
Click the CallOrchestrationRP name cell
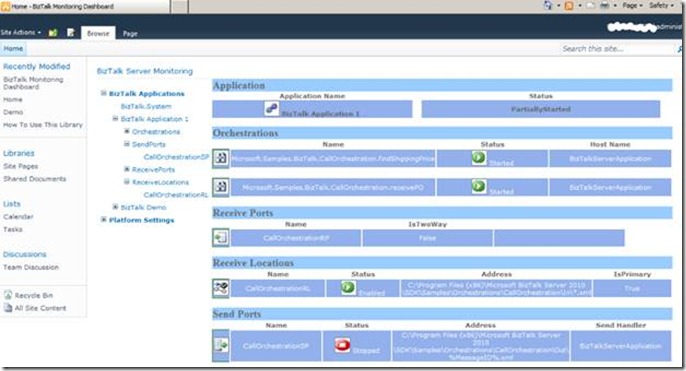[296, 238]
